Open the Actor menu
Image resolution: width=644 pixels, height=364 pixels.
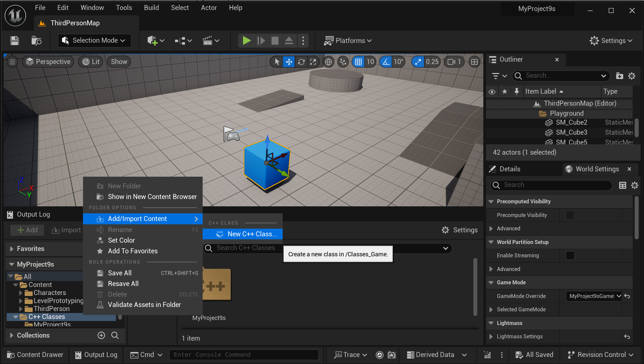(x=209, y=8)
